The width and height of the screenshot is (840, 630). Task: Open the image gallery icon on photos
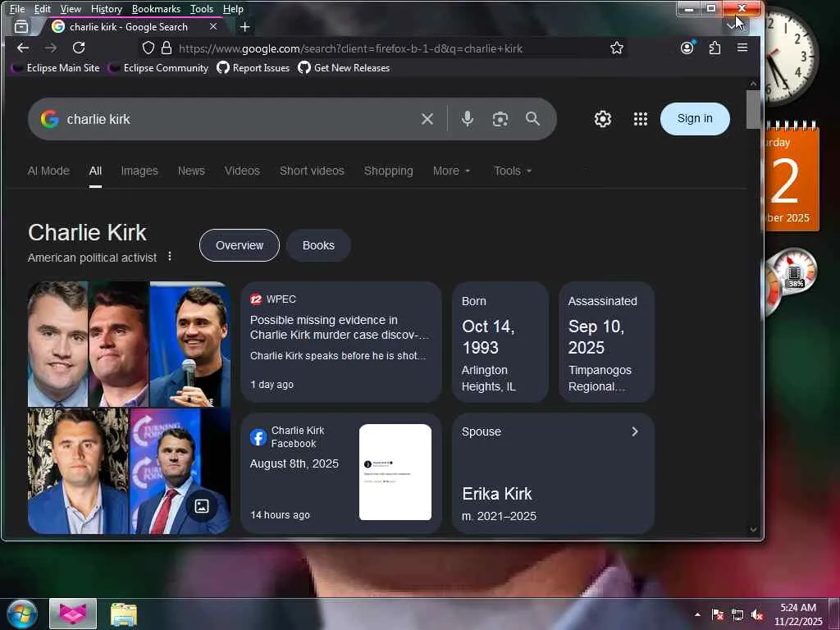pyautogui.click(x=202, y=506)
